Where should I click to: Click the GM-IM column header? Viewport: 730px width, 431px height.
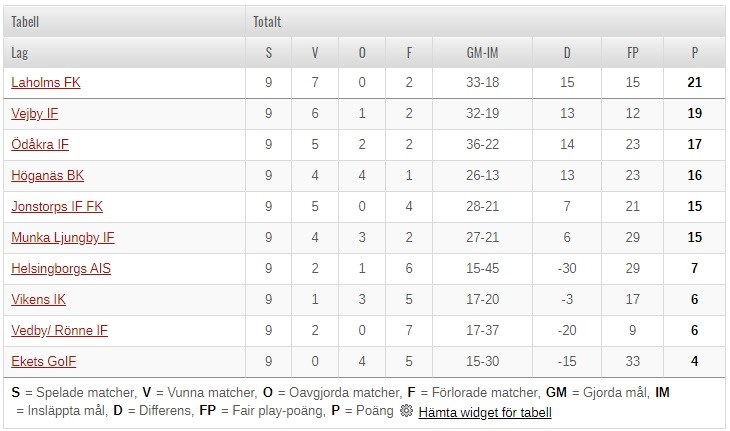coord(484,52)
